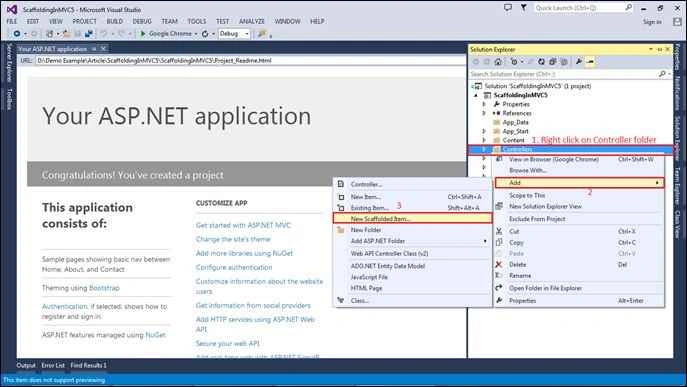Open Add more libraries using NuGet link

click(x=244, y=253)
